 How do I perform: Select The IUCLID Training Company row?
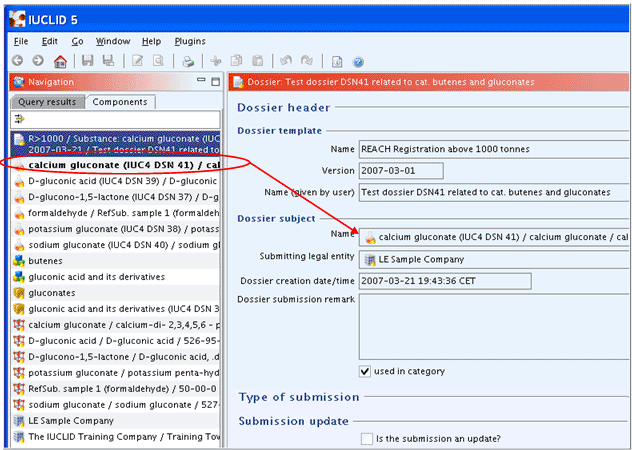pos(116,437)
